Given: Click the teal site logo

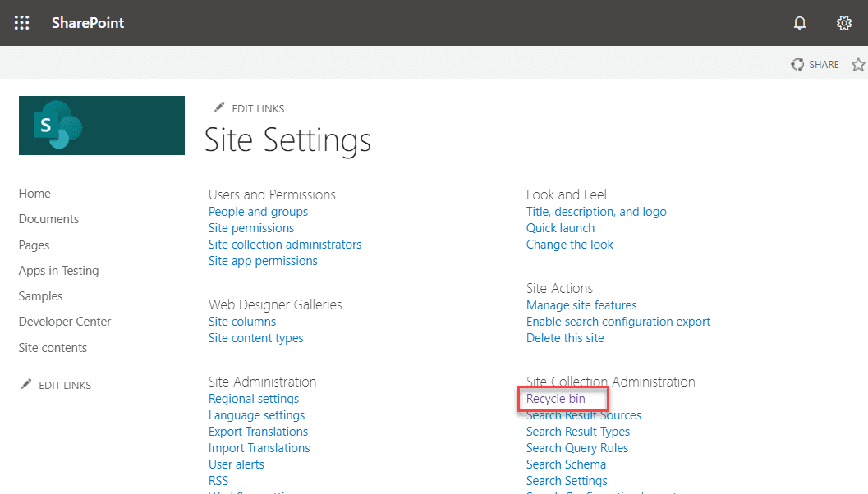Looking at the screenshot, I should 101,125.
